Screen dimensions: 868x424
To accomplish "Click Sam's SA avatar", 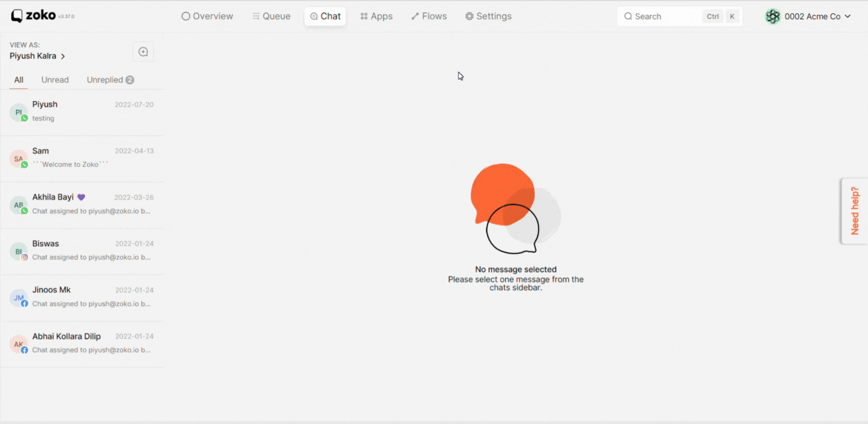I will click(x=19, y=159).
